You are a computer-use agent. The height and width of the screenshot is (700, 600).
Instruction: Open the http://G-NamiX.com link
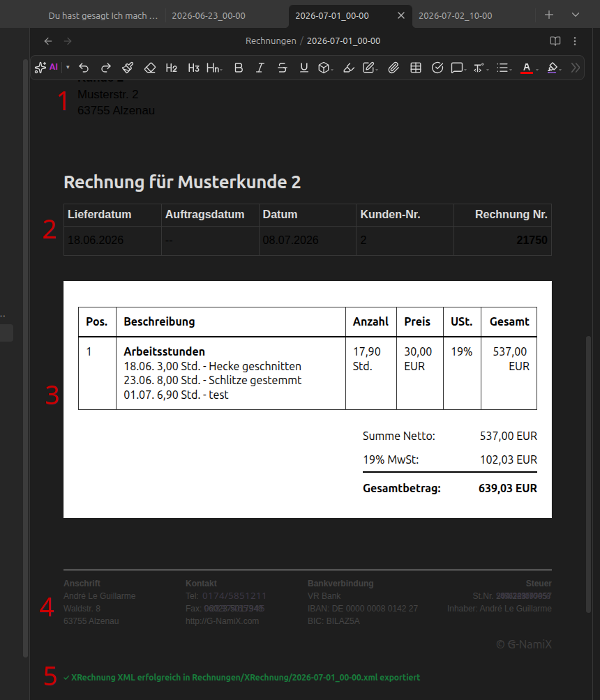[222, 621]
